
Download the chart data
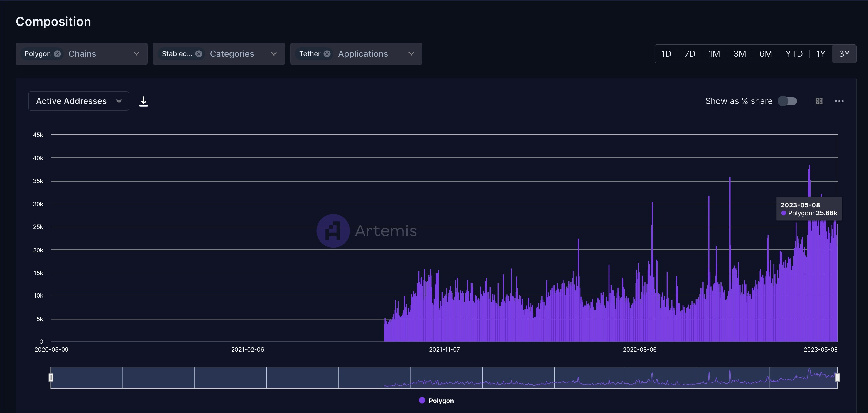point(143,101)
